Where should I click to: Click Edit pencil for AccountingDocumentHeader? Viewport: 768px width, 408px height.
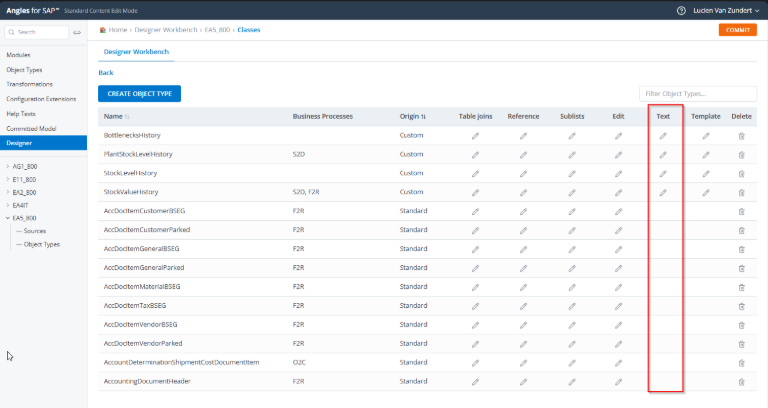tap(619, 382)
